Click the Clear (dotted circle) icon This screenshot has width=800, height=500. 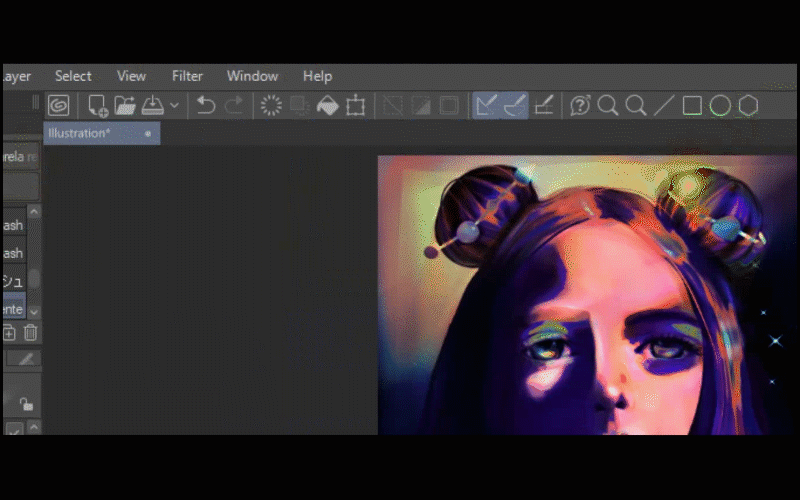point(271,105)
